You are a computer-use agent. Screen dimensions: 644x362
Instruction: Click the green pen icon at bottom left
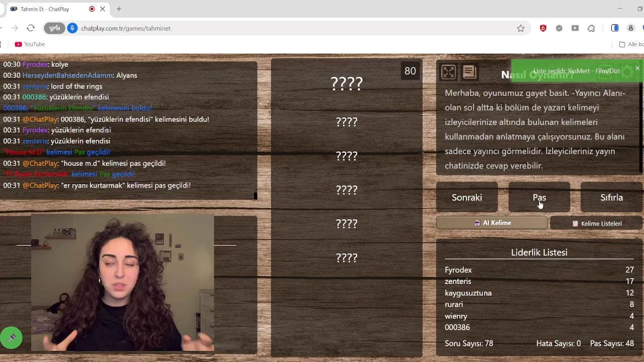(x=11, y=338)
